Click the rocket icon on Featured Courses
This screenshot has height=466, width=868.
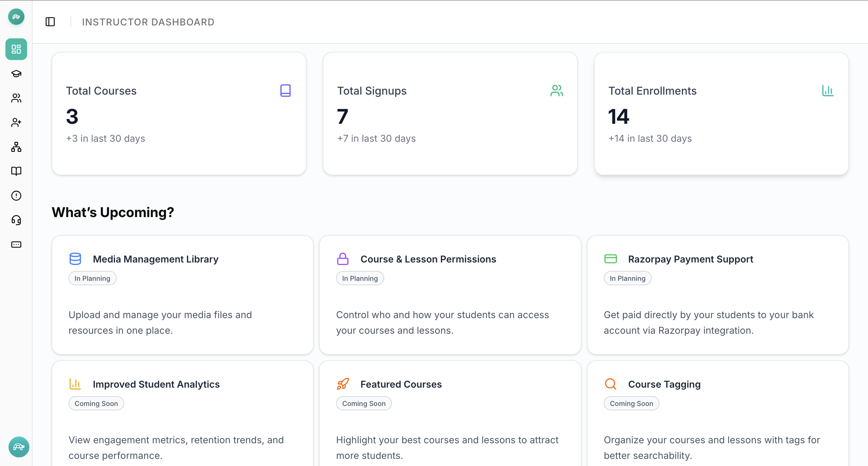343,384
